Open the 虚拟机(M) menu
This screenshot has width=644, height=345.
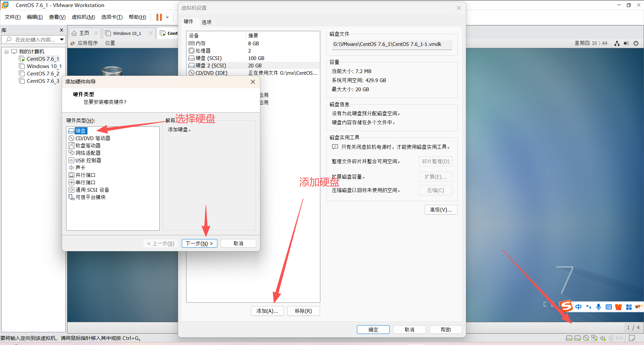tap(83, 17)
